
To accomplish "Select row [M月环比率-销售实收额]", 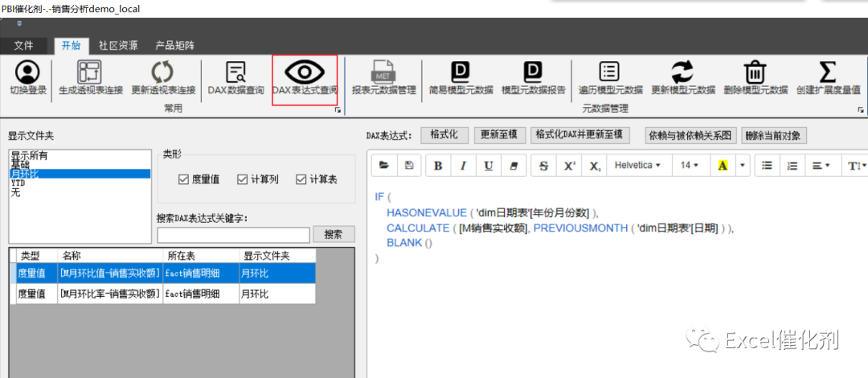I will point(162,294).
